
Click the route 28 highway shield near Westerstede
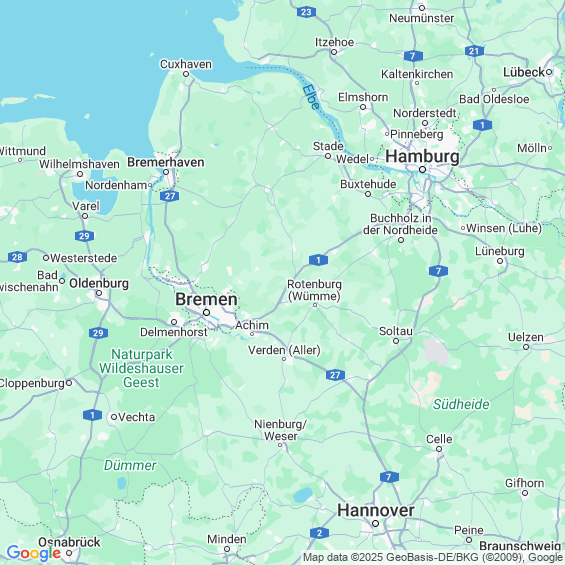(17, 257)
